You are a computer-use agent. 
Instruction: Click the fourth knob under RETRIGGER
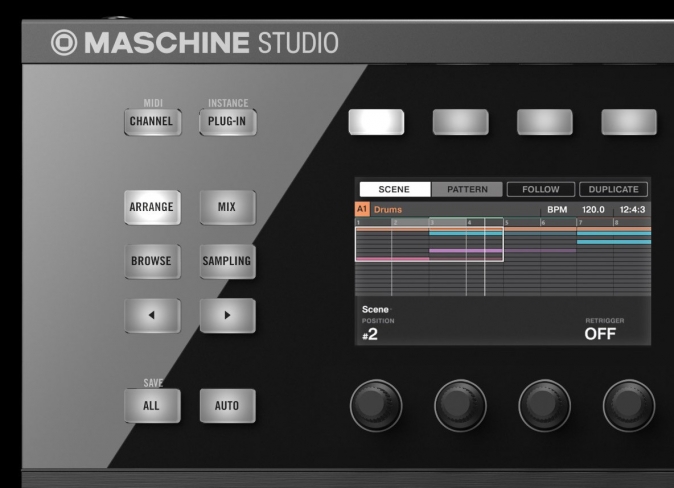click(x=629, y=405)
